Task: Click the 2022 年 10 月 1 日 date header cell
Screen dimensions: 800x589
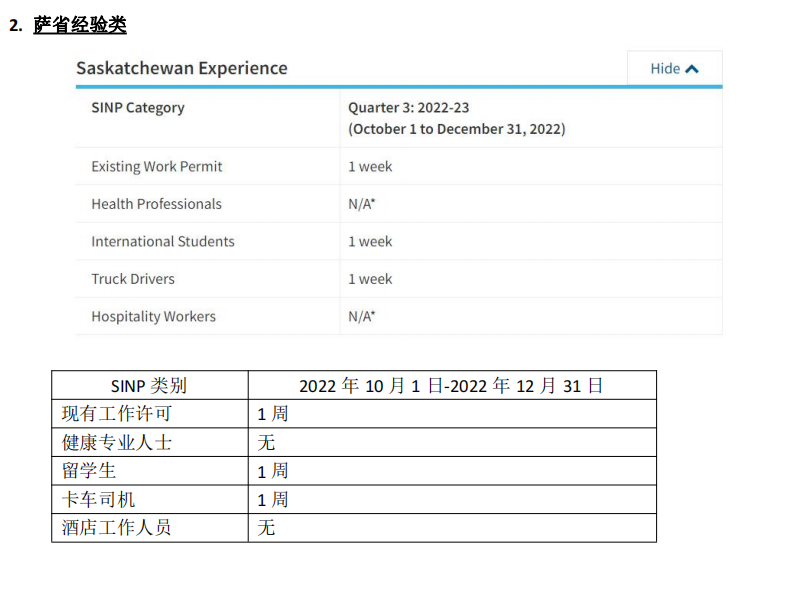Action: point(452,385)
